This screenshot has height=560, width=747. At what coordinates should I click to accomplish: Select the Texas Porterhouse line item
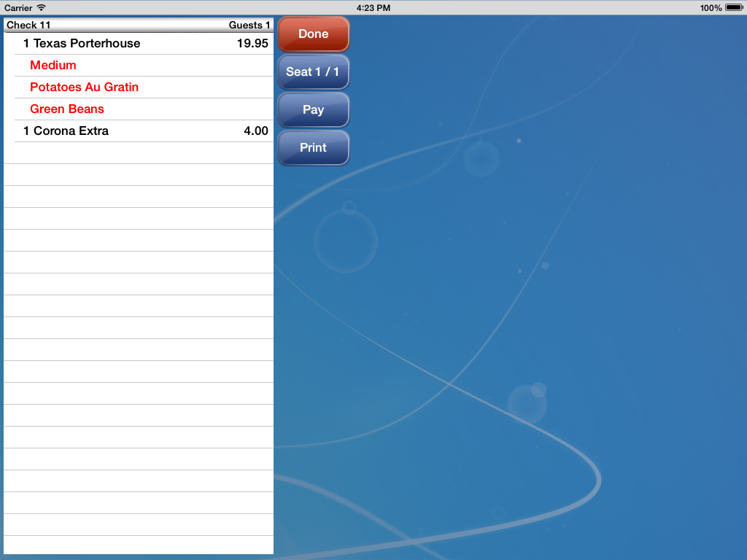(82, 43)
